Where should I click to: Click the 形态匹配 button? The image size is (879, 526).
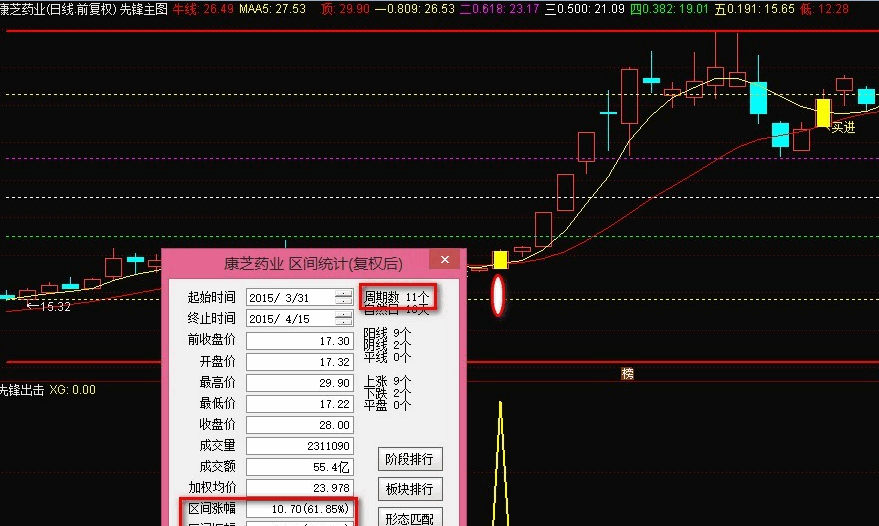(410, 518)
